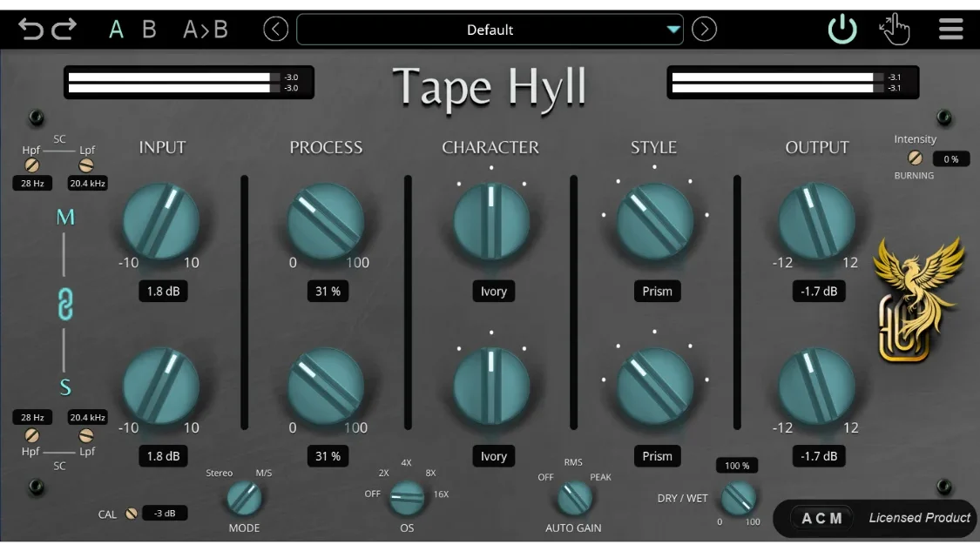Click the upper Ivory character value field
The height and width of the screenshot is (551, 980).
coord(493,291)
